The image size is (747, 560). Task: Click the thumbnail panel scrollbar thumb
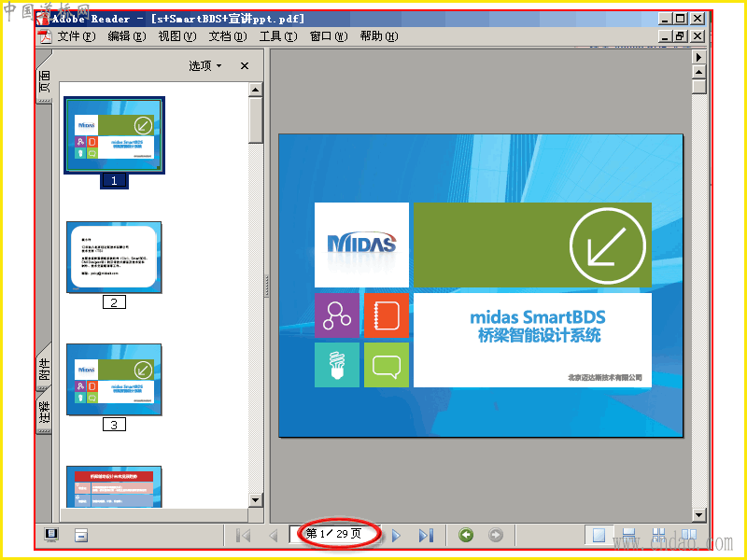[255, 119]
